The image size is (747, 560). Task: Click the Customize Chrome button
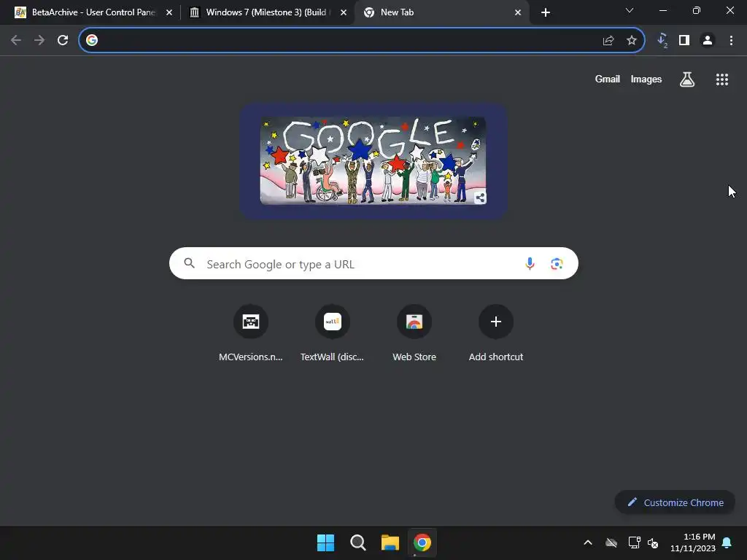[x=675, y=502]
